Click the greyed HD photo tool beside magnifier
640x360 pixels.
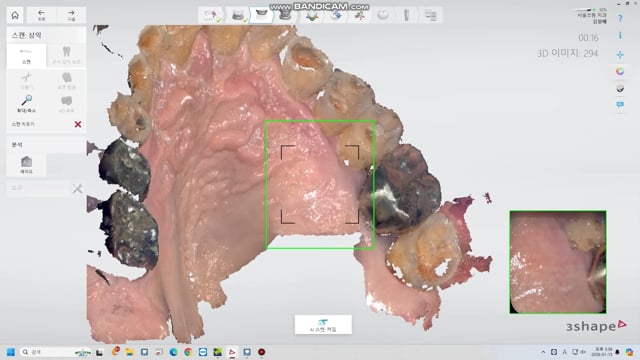click(66, 104)
